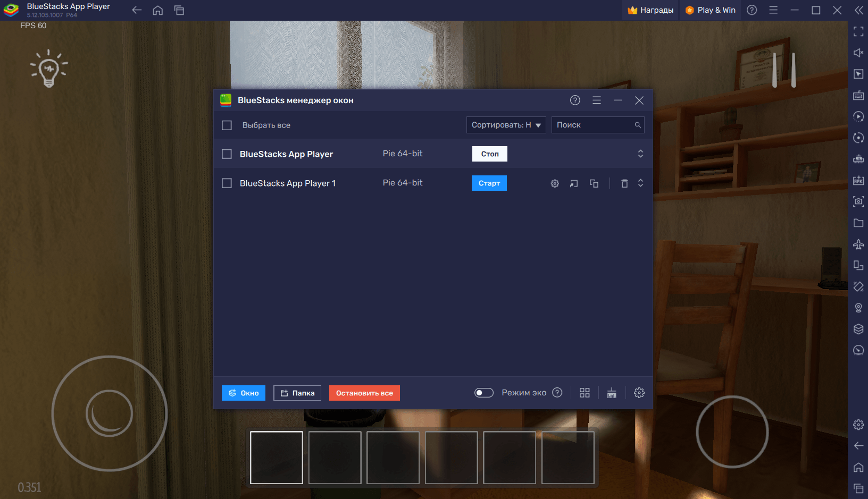Toggle airplane mode icon in sidebar
This screenshot has width=868, height=499.
pyautogui.click(x=858, y=244)
